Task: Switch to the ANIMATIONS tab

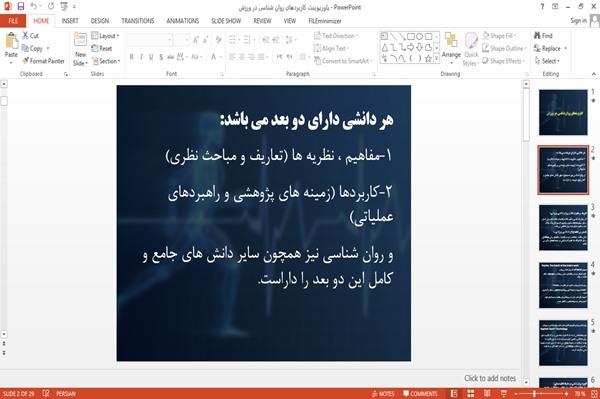Action: (x=182, y=21)
